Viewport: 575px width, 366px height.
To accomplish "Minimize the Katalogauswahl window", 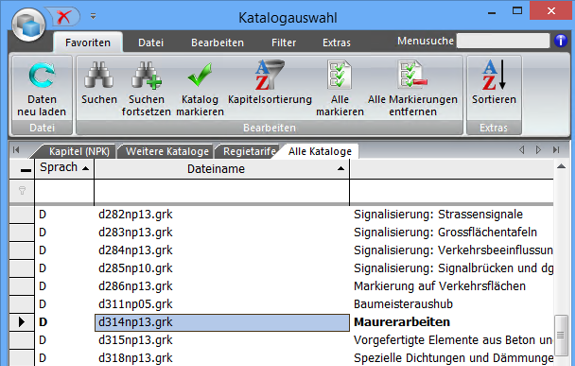I will coord(492,12).
